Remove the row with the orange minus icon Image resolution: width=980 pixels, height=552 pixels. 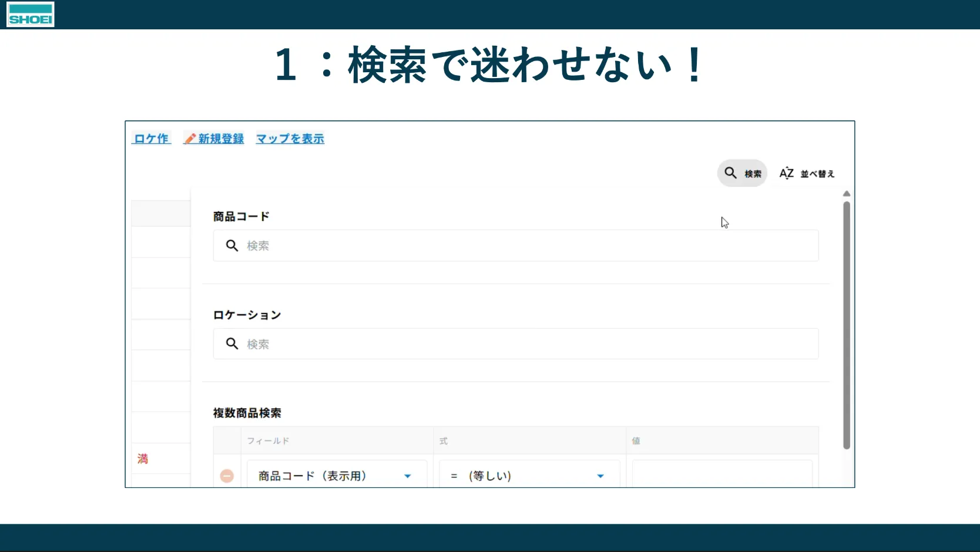(227, 476)
